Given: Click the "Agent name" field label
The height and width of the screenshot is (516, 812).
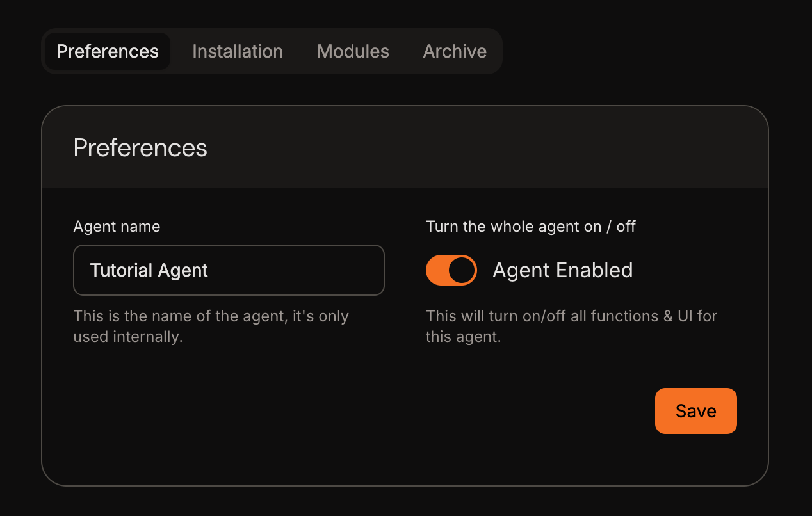Looking at the screenshot, I should [117, 227].
